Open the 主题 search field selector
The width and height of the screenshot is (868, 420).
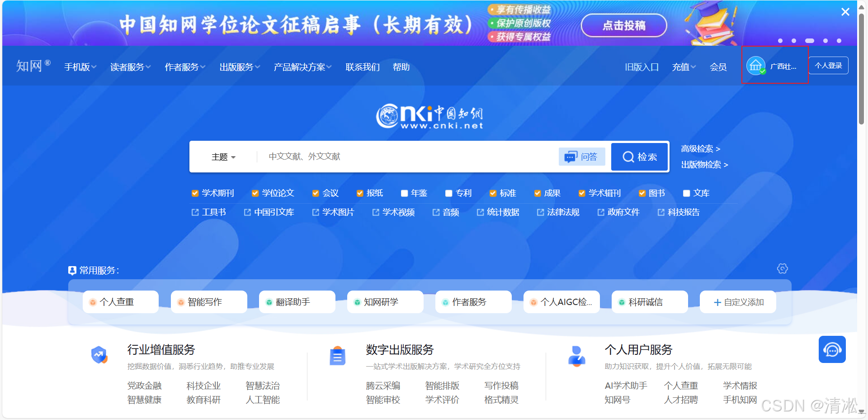click(x=223, y=157)
